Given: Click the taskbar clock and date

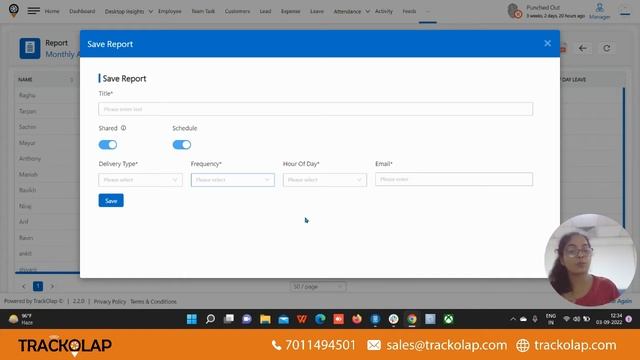Looking at the screenshot, I should [x=609, y=319].
